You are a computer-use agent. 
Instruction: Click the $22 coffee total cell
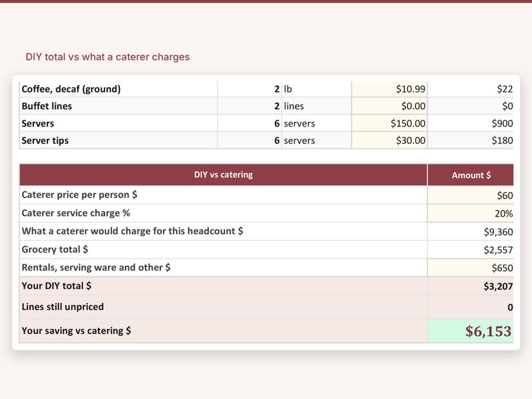[470, 89]
